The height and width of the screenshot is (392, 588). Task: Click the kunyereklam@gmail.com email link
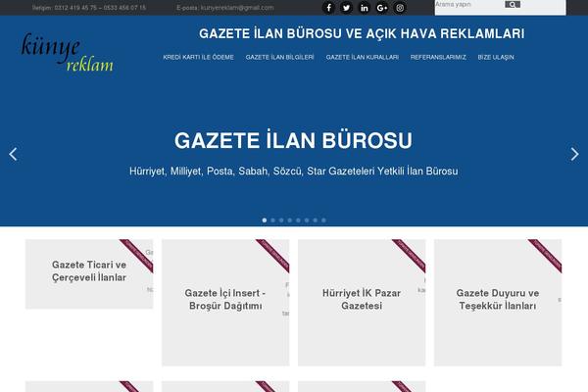click(x=237, y=8)
